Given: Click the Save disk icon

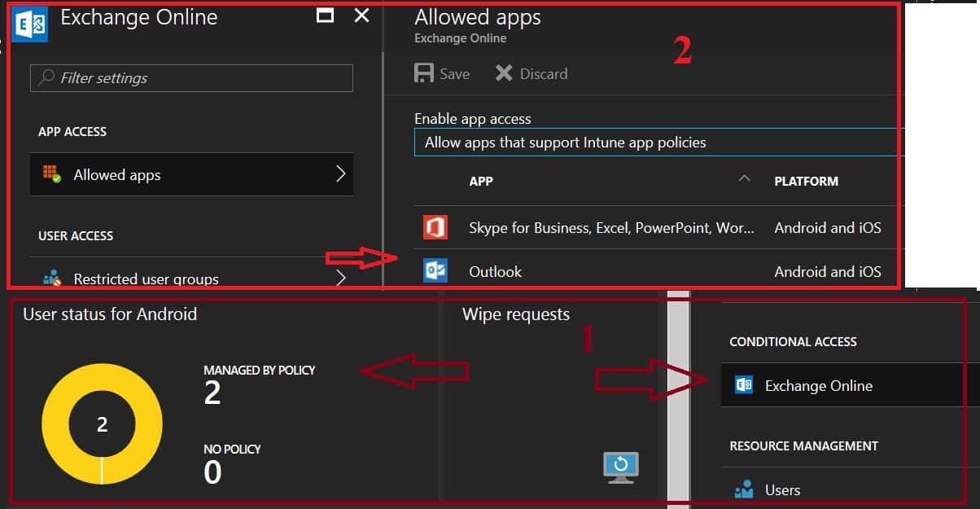Looking at the screenshot, I should coord(424,73).
